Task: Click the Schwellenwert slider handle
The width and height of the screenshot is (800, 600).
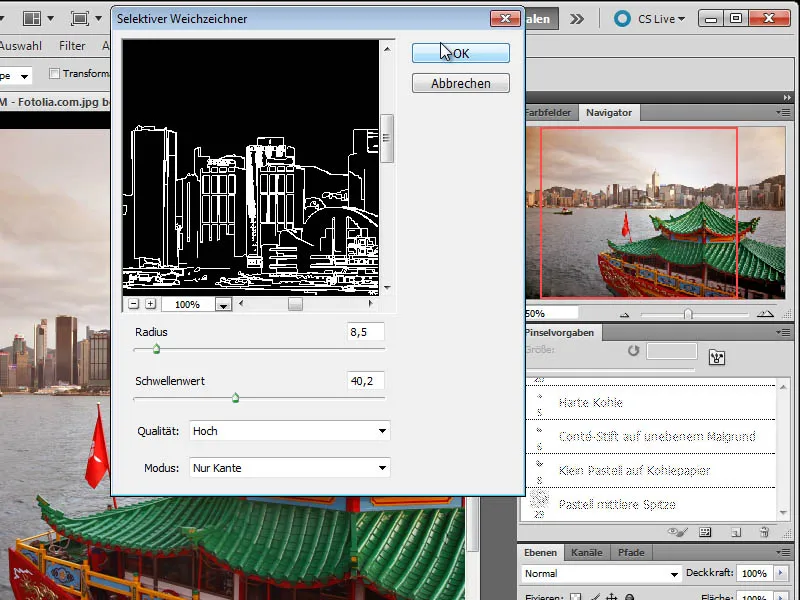Action: (235, 398)
